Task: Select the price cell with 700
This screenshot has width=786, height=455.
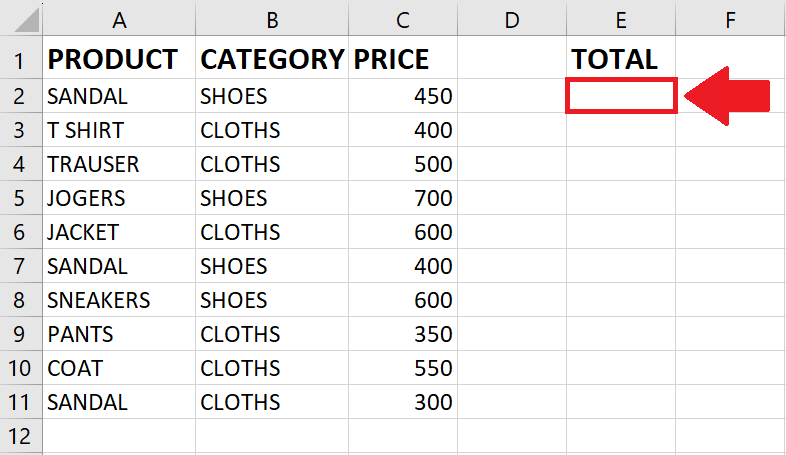Action: tap(403, 198)
